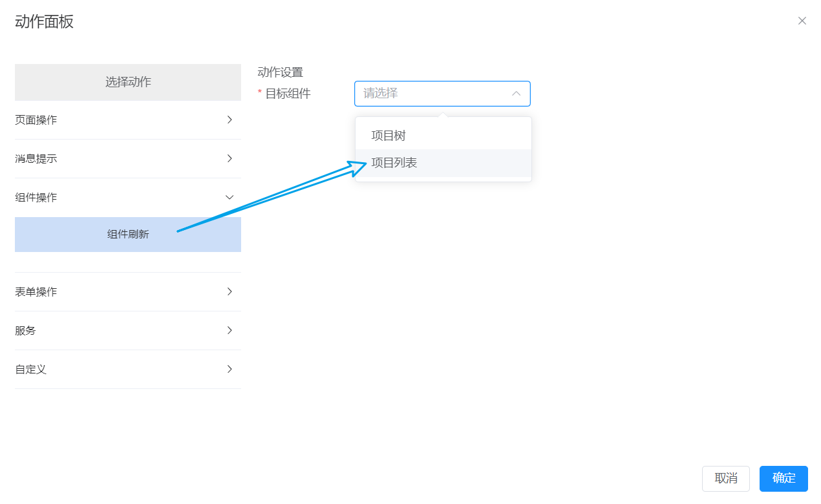Screen dimensions: 821x504
Task: Choose 项目列表 from the dropdown list
Action: click(x=394, y=163)
